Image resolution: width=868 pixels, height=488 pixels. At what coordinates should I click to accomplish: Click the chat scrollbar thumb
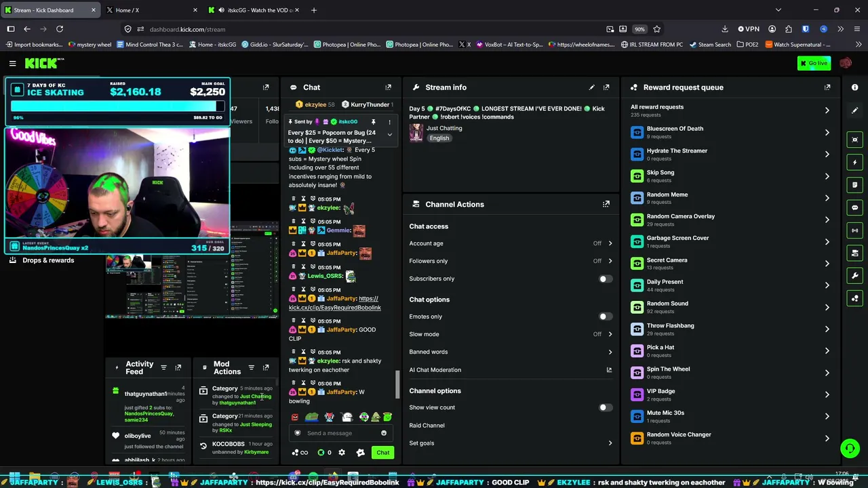tap(397, 384)
